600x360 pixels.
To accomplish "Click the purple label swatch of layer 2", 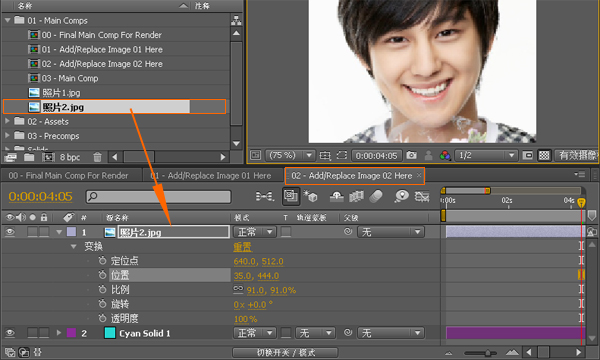I will 71,333.
